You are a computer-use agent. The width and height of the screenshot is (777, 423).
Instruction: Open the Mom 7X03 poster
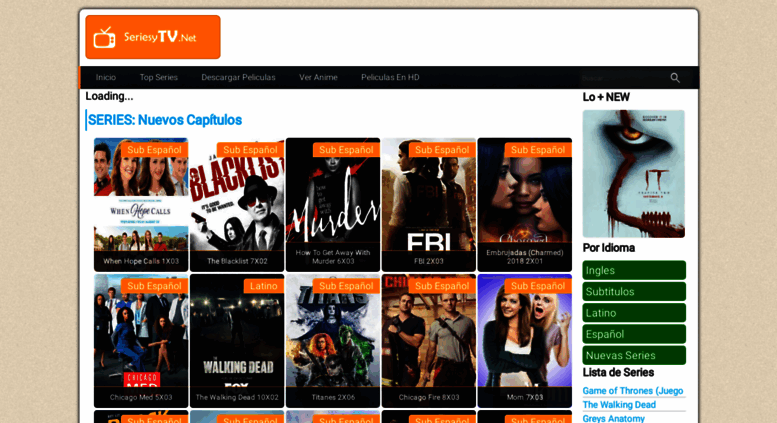coord(525,340)
